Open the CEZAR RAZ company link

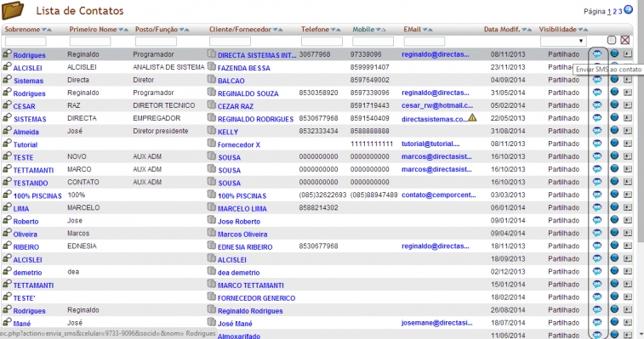pyautogui.click(x=236, y=106)
